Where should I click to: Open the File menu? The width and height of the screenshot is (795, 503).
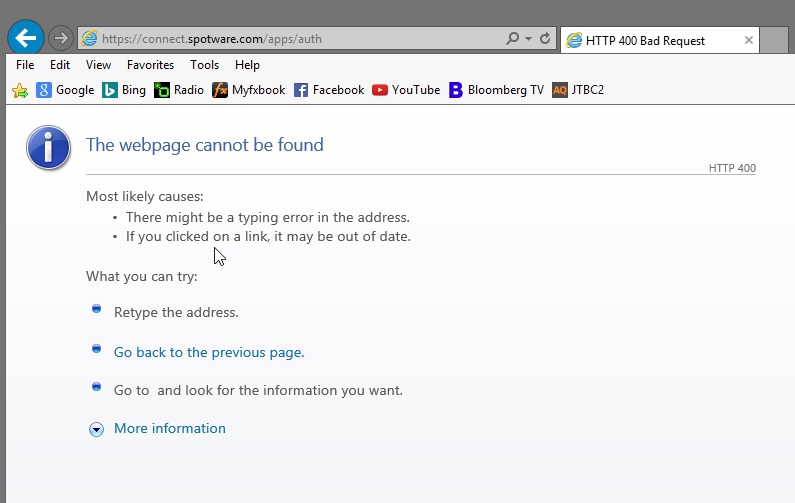(25, 65)
